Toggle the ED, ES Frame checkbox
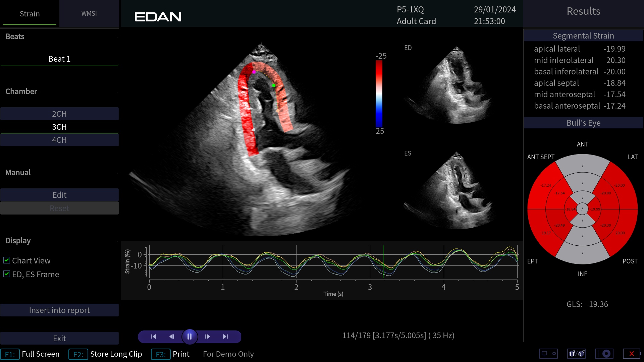 tap(7, 274)
